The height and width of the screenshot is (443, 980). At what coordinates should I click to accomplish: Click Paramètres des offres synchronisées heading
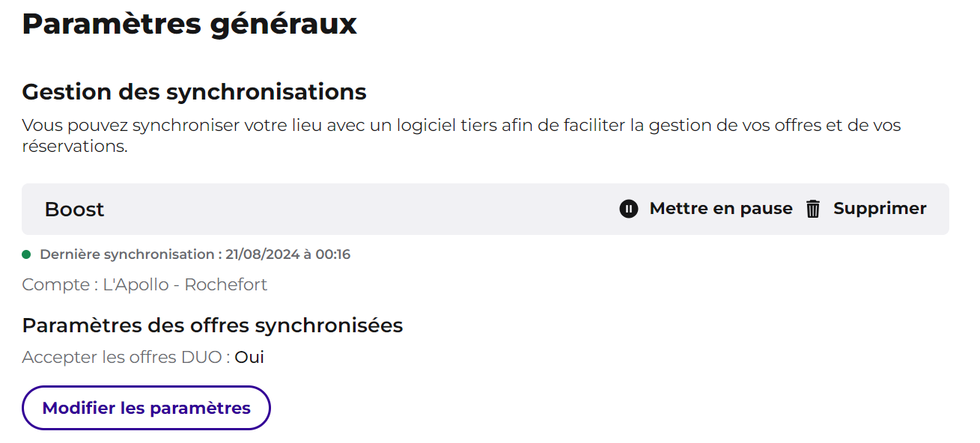coord(213,326)
